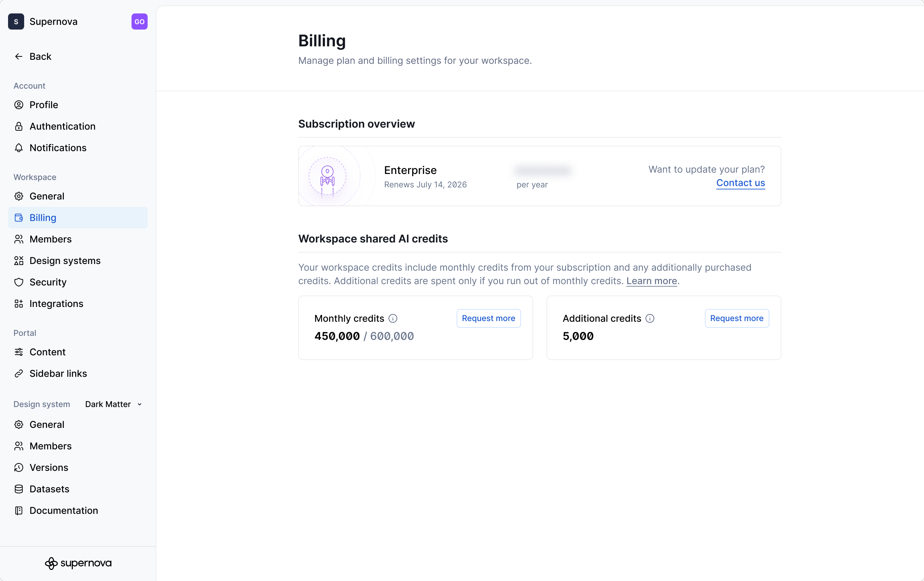This screenshot has height=581, width=924.
Task: Open the Notifications bell icon
Action: coord(18,148)
